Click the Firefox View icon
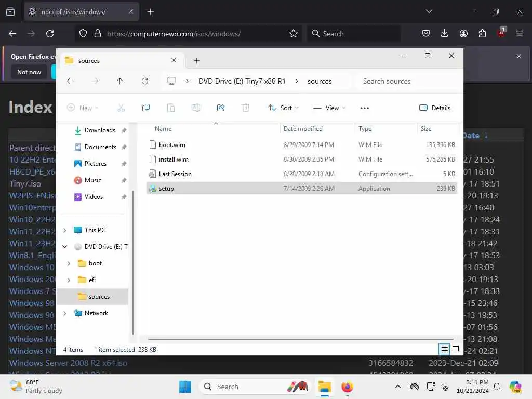The width and height of the screenshot is (532, 399). click(10, 12)
